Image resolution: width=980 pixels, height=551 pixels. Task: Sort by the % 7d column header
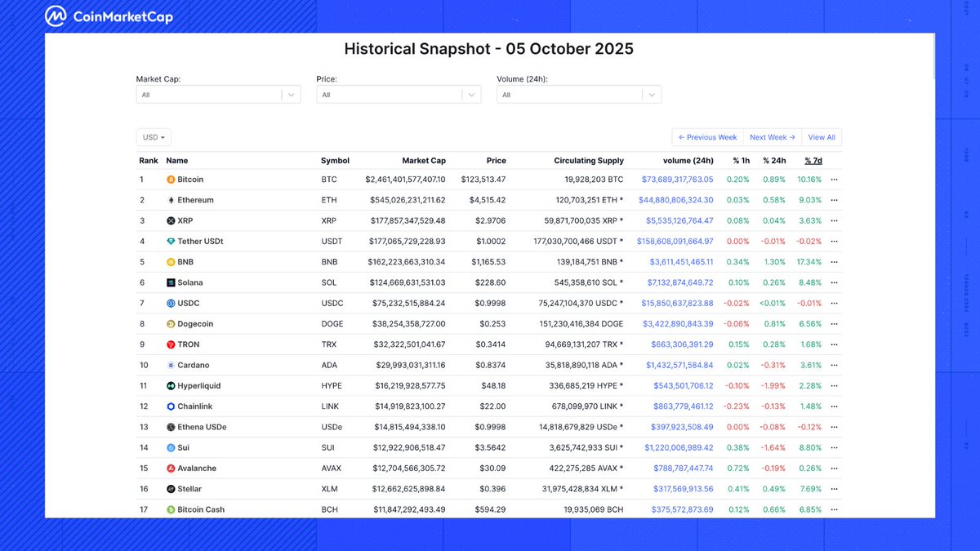tap(813, 161)
